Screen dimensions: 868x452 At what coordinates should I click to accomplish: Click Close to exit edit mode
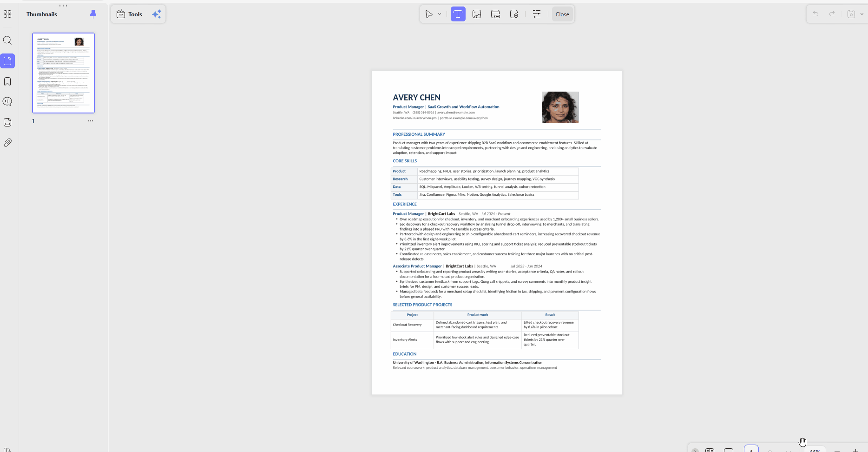562,14
